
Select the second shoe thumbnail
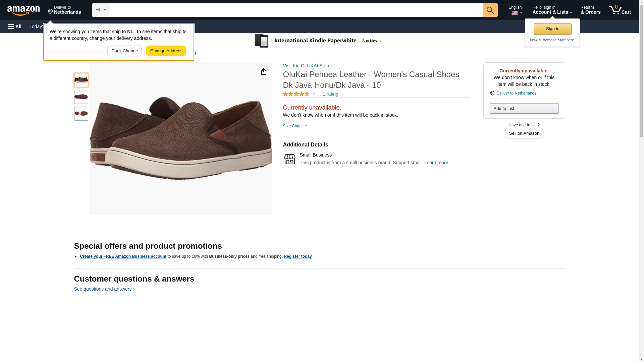[81, 97]
